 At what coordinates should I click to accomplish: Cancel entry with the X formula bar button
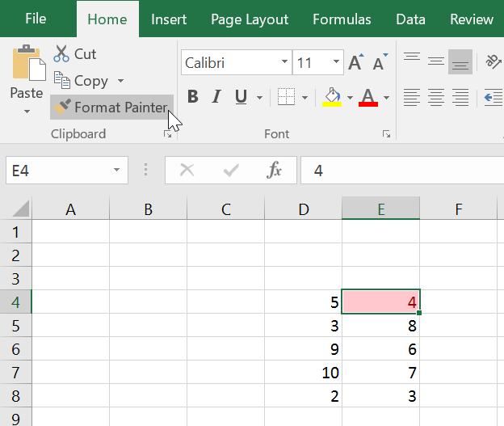[187, 170]
